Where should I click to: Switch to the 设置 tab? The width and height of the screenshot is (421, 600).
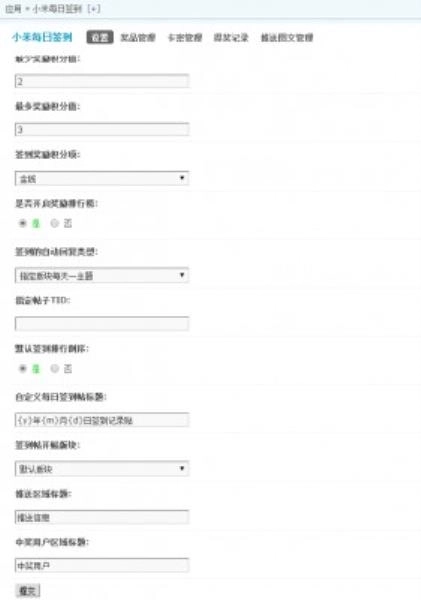coord(100,37)
